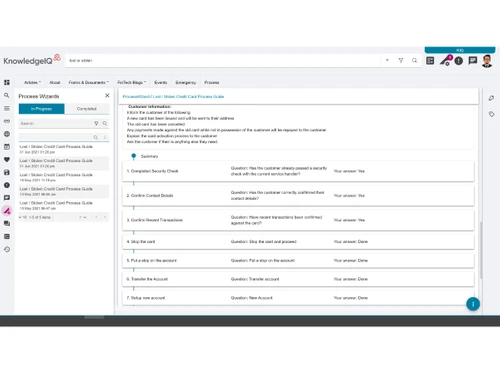Expand the Articles dropdown menu
This screenshot has height=375, width=500.
pos(32,82)
